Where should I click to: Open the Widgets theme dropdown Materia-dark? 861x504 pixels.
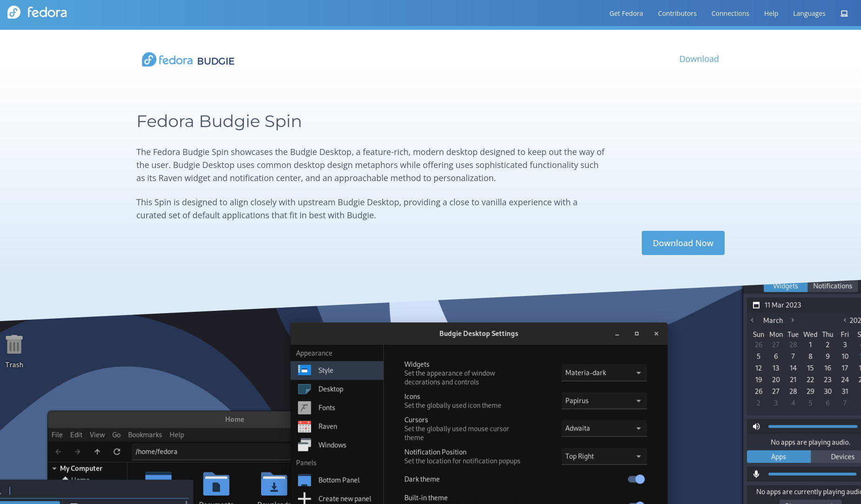click(x=604, y=373)
